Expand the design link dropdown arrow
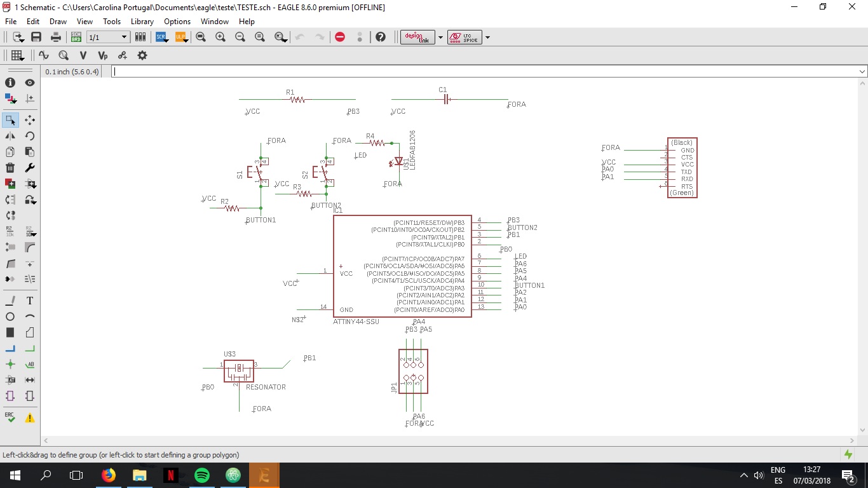 (x=440, y=37)
